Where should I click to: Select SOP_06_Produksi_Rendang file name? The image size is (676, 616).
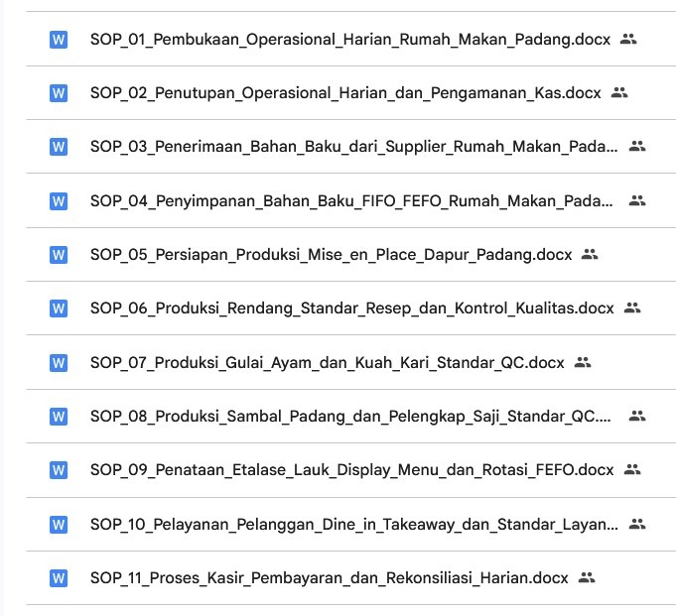pyautogui.click(x=351, y=308)
